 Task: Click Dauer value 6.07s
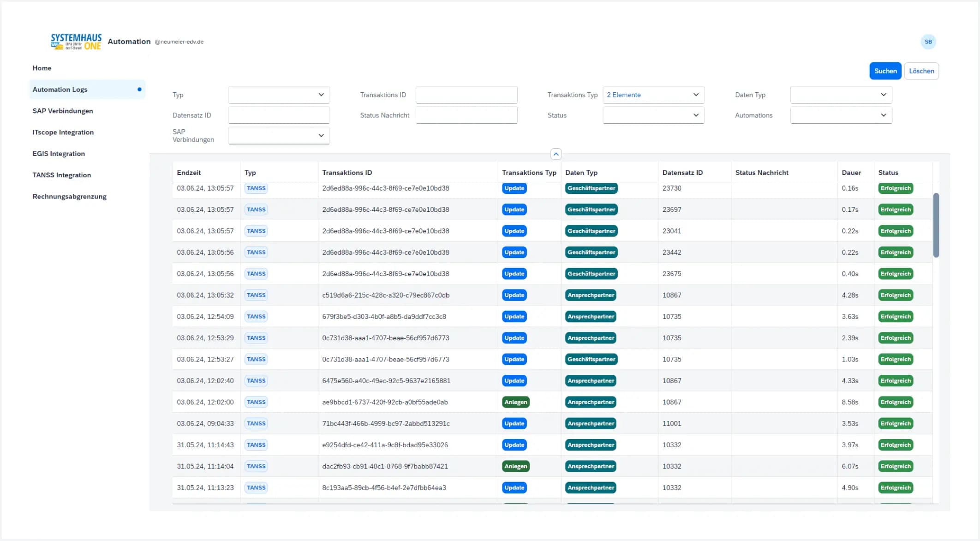pos(850,466)
